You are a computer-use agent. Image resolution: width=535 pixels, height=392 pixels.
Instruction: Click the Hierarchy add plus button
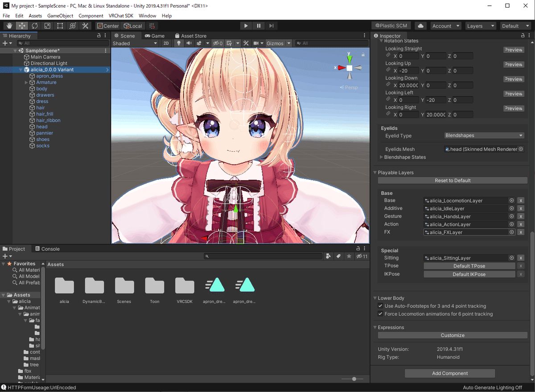point(5,43)
